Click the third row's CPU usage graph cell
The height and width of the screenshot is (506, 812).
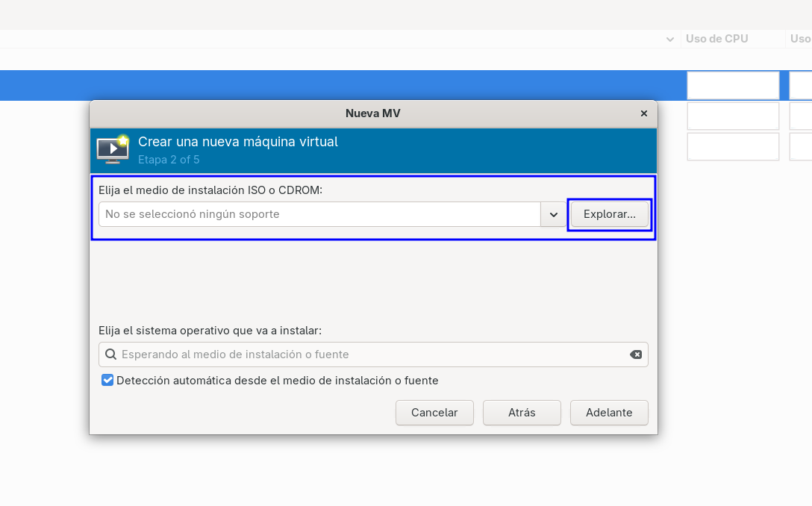(x=733, y=146)
